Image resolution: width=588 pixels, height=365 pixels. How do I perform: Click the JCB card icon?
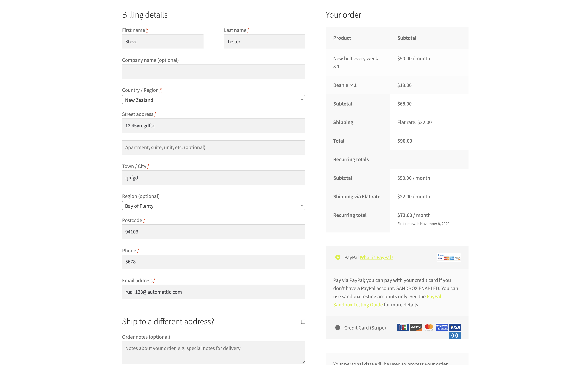(403, 328)
